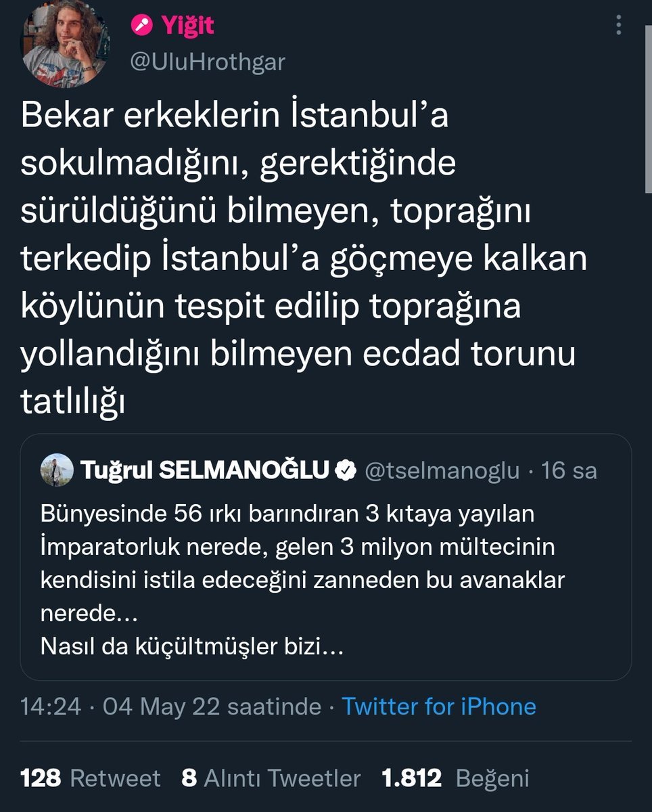
Task: Click the Twitter for iPhone link
Action: pos(438,706)
